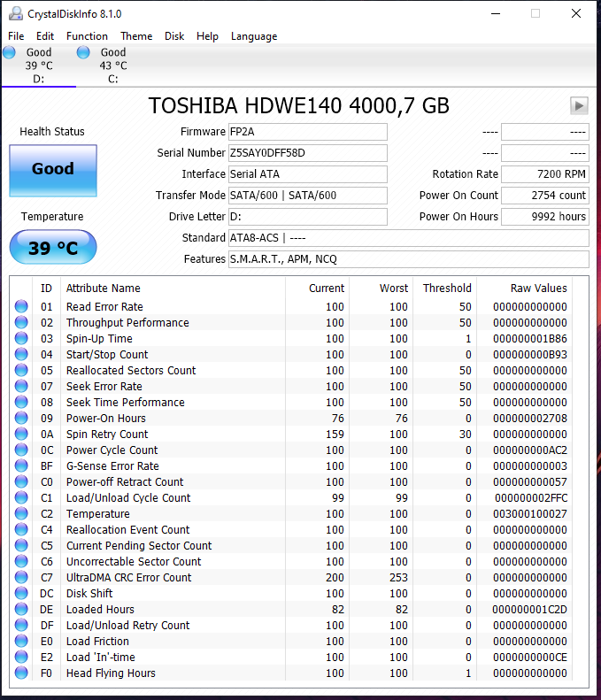Click the TOSHIBA HDWE140 disk title
The image size is (601, 700).
(x=298, y=106)
